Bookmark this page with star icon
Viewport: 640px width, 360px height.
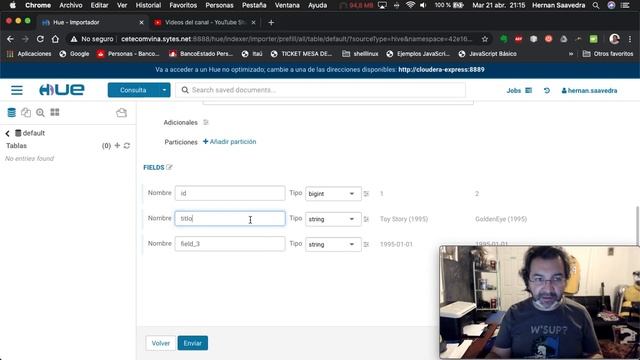484,39
